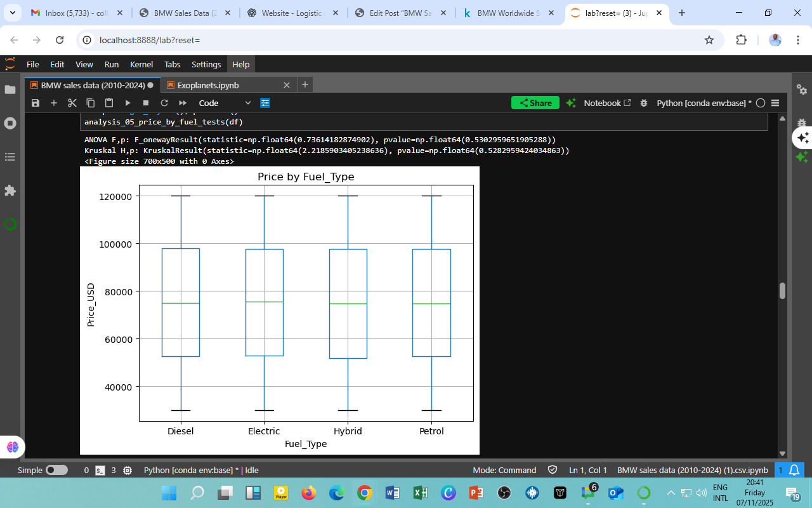812x508 pixels.
Task: Open Microsoft Word from the taskbar
Action: (x=392, y=493)
